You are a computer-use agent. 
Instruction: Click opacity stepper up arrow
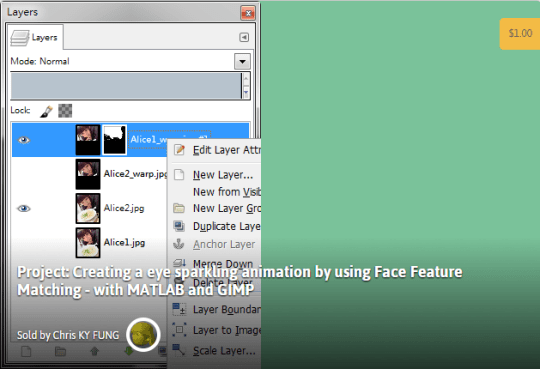tap(246, 79)
